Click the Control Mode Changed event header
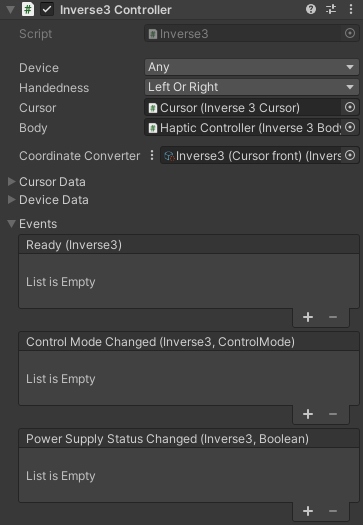Screen dimensions: 363x525 [x=189, y=342]
